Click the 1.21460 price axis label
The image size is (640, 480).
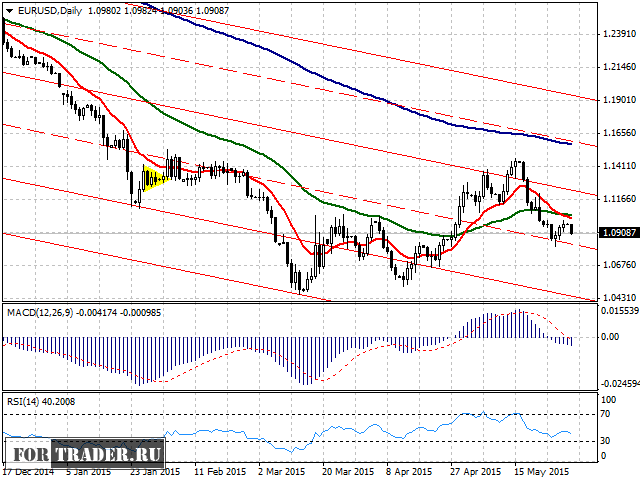coord(619,67)
